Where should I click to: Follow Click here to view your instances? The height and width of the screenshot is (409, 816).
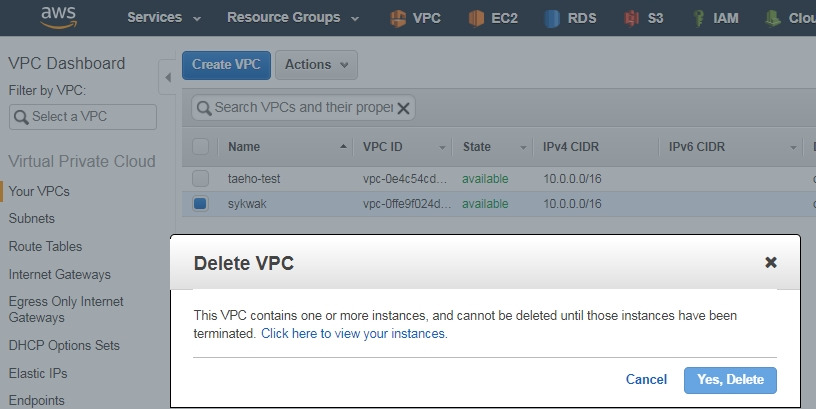click(354, 334)
